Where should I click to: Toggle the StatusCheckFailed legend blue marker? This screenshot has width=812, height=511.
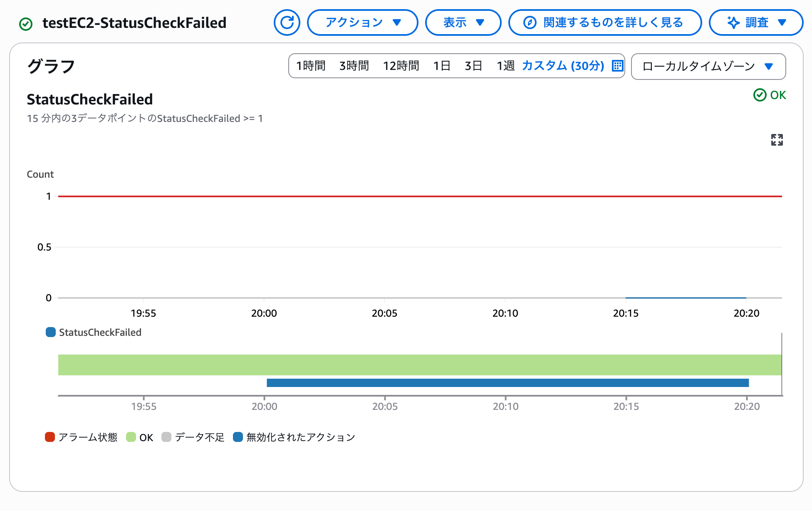[51, 332]
